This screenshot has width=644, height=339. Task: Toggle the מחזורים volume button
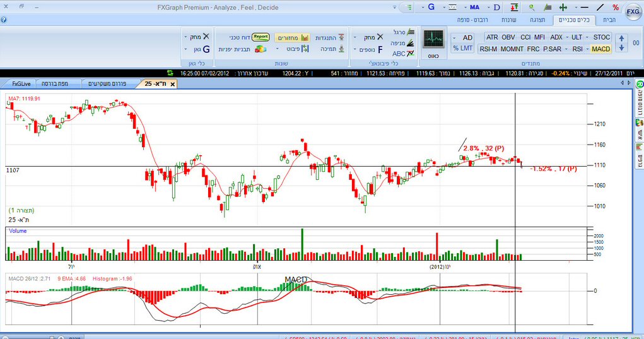coord(292,38)
